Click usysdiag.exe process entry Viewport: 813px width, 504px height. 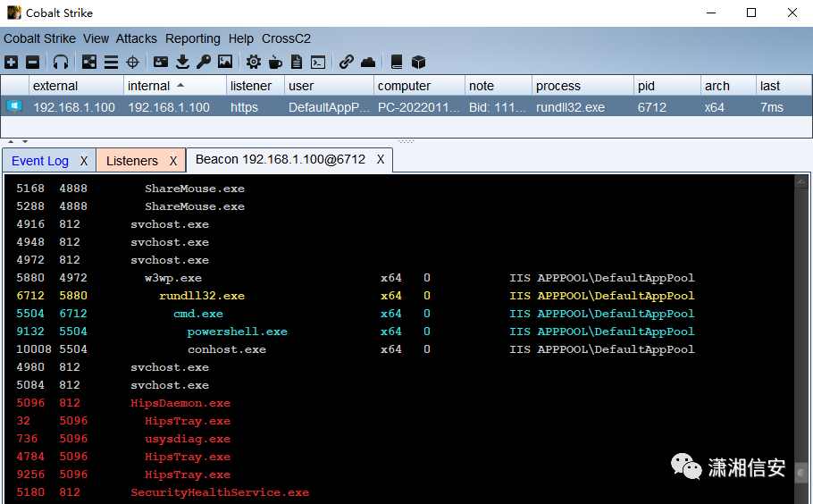pyautogui.click(x=188, y=439)
